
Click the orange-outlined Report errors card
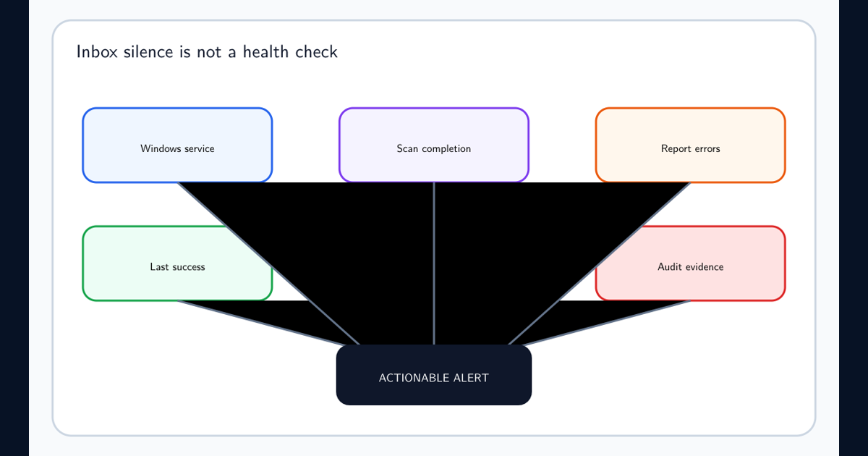691,145
